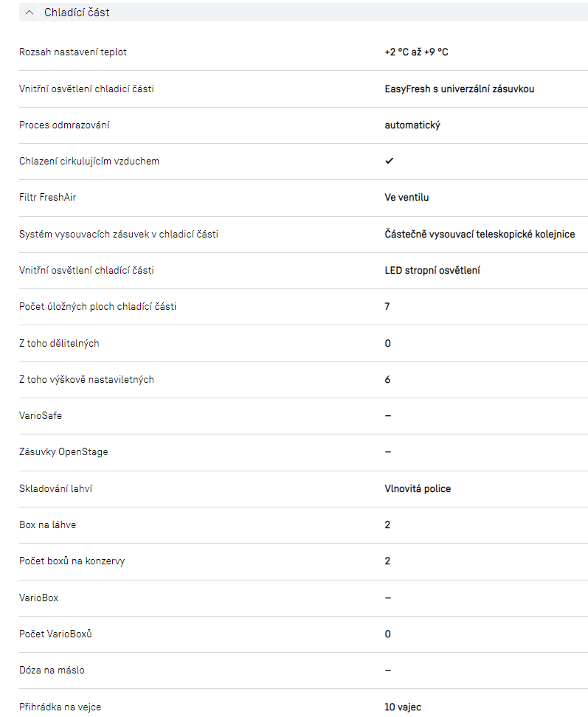The height and width of the screenshot is (717, 588).
Task: Click the checkmark for Chlazení cirkulujícím vzduchem
Action: point(389,161)
